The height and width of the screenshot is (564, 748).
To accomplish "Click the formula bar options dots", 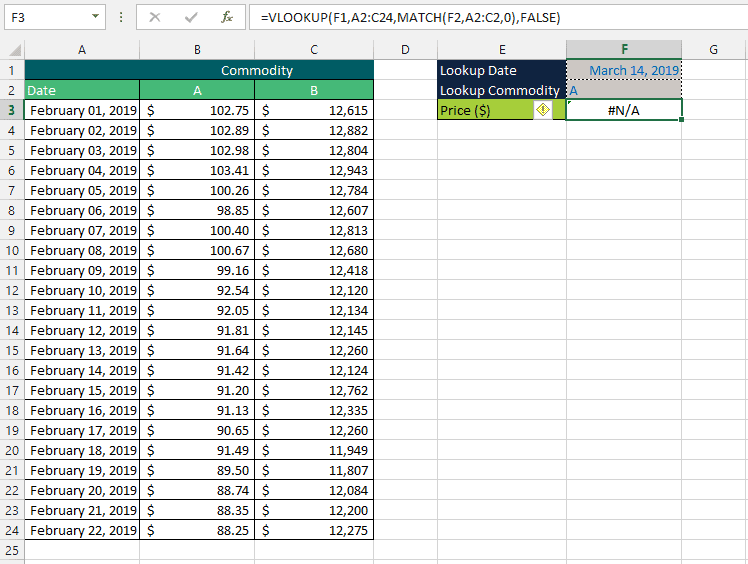I will point(121,18).
